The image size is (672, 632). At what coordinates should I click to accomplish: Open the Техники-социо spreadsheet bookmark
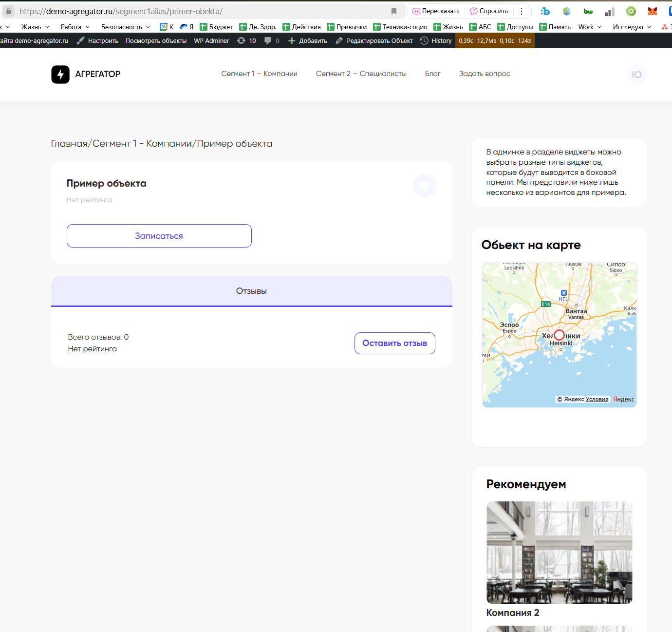[400, 27]
